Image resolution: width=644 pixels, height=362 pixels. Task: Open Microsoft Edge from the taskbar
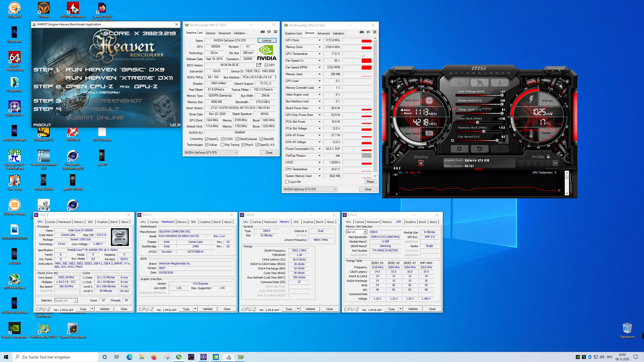pos(129,357)
